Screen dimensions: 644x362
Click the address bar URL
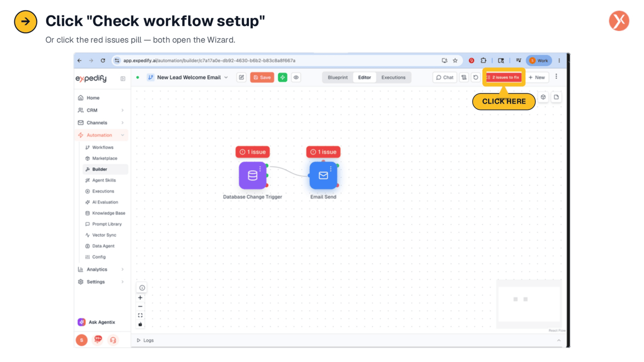(209, 60)
